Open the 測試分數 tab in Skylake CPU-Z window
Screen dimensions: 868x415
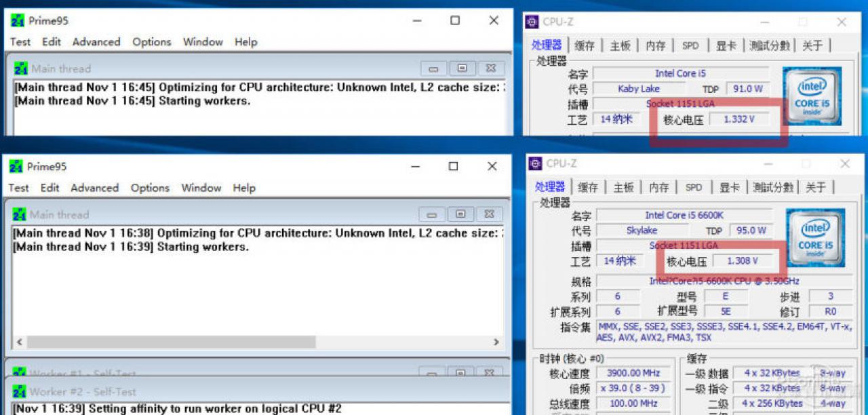(x=772, y=187)
